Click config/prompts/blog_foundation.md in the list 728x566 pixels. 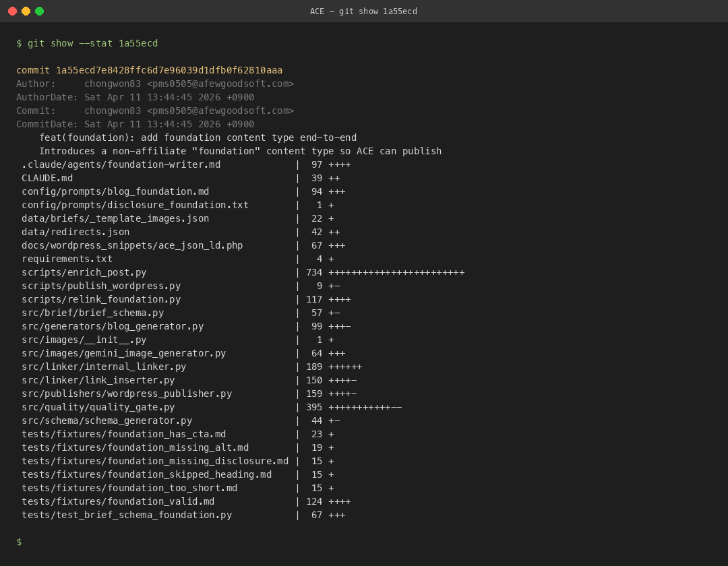pos(115,191)
